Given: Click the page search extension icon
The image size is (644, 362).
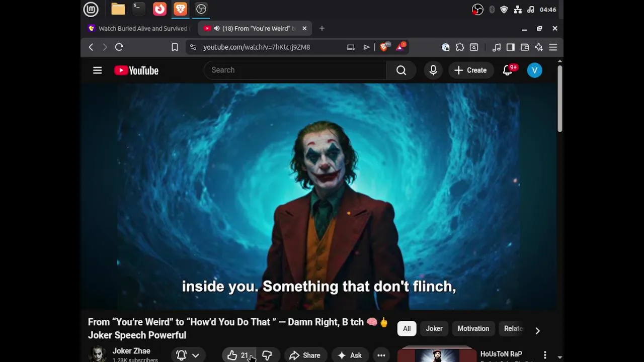Looking at the screenshot, I should point(474,47).
